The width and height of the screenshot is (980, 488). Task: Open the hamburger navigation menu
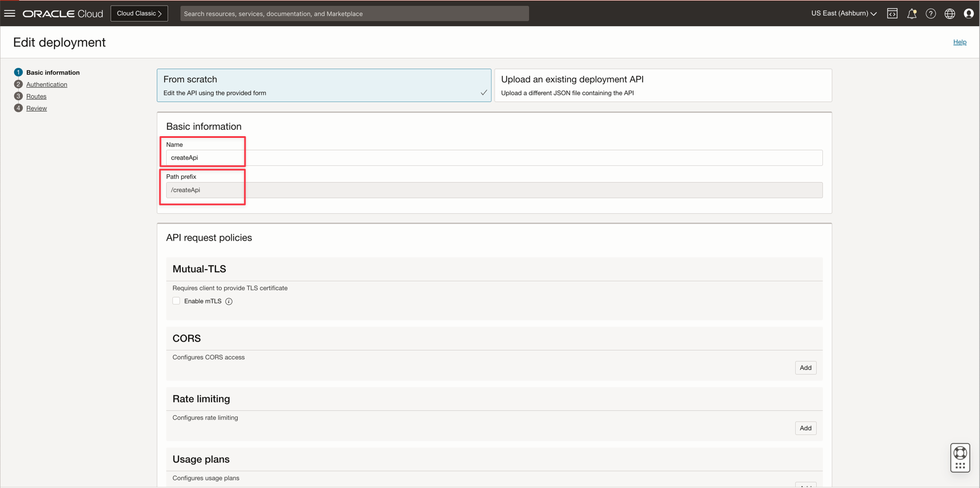(10, 13)
